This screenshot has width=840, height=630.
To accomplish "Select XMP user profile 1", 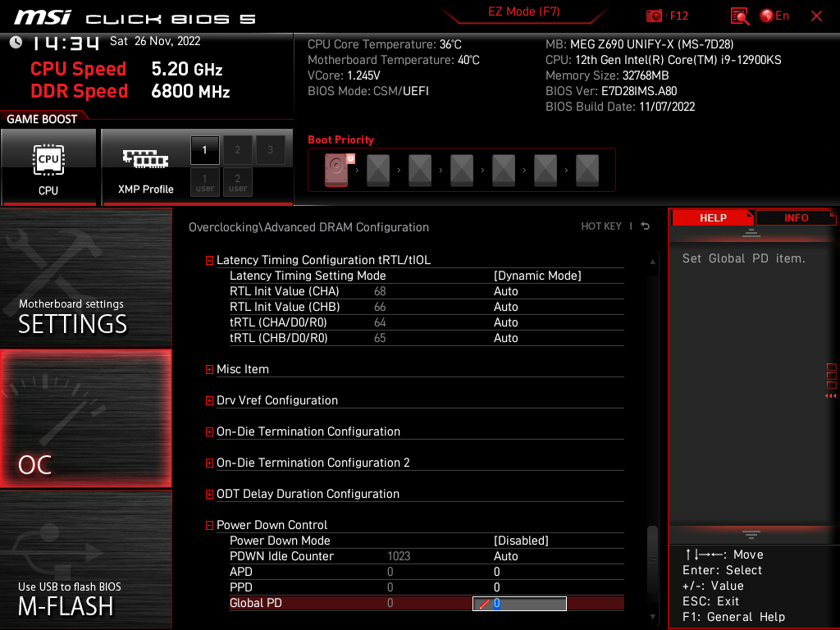I will coord(204,182).
